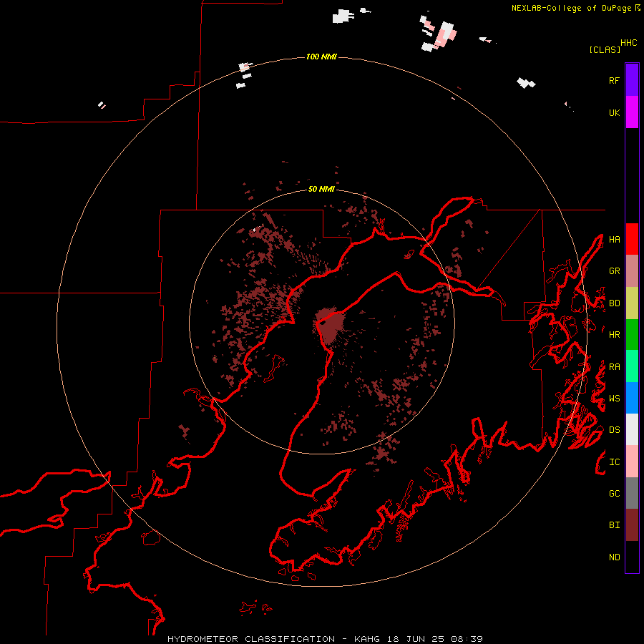644x644 pixels.
Task: Click the DS legend label
Action: coord(614,430)
